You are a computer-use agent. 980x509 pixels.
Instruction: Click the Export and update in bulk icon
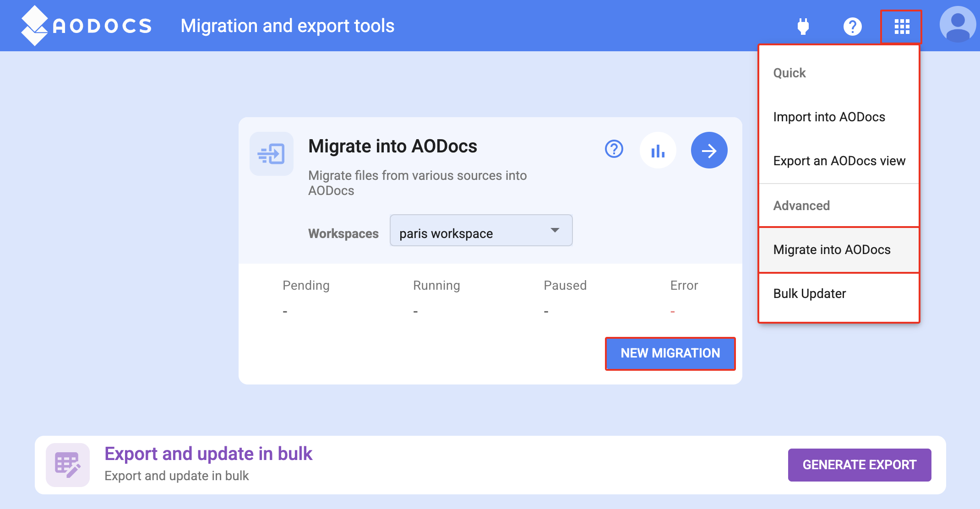coord(68,465)
